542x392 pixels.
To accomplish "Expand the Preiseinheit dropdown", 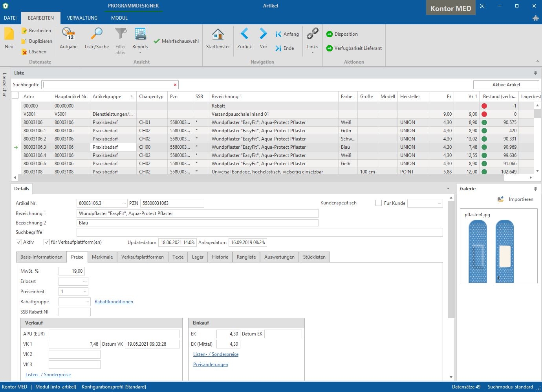I will pyautogui.click(x=85, y=292).
